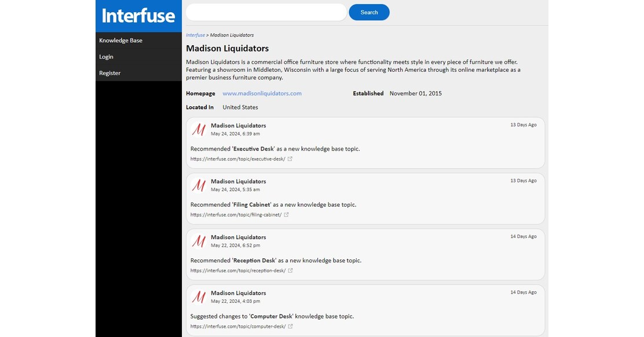Click the avatar icon on the Filing Cabinet post

pyautogui.click(x=199, y=185)
